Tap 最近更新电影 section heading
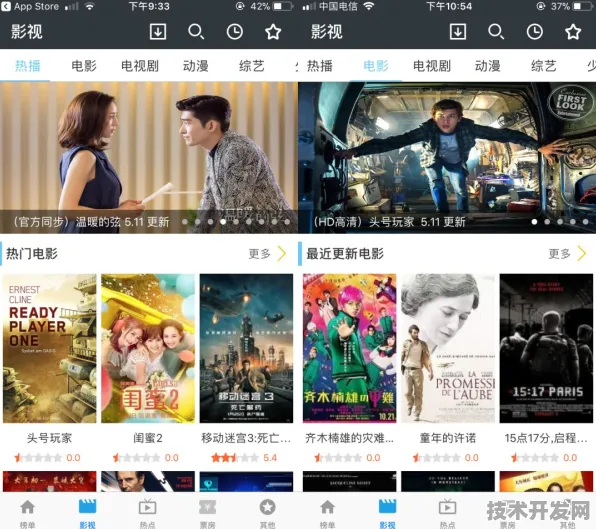 coord(345,253)
